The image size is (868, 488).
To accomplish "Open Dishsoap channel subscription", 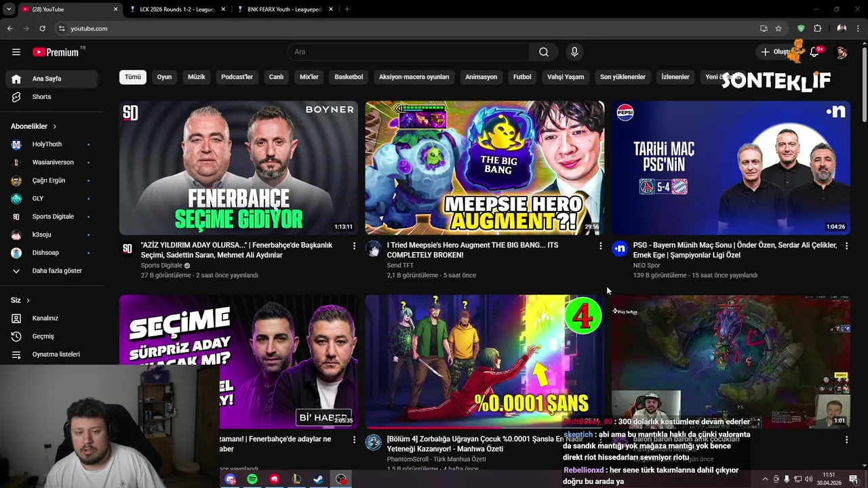I will pyautogui.click(x=52, y=253).
